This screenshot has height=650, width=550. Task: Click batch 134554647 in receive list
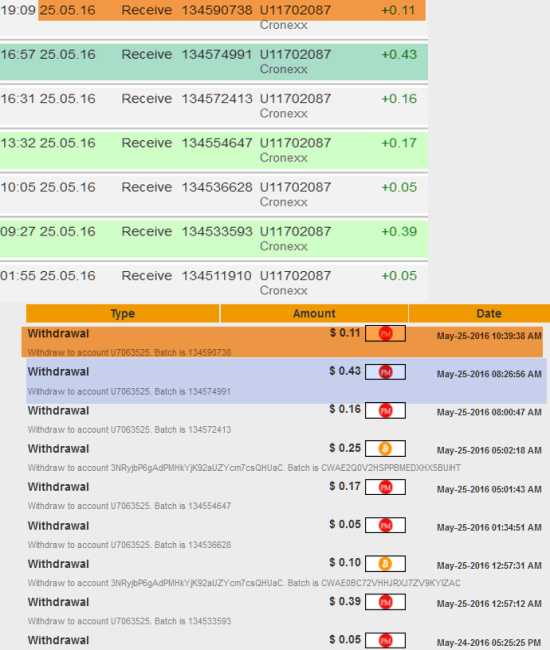tap(217, 143)
